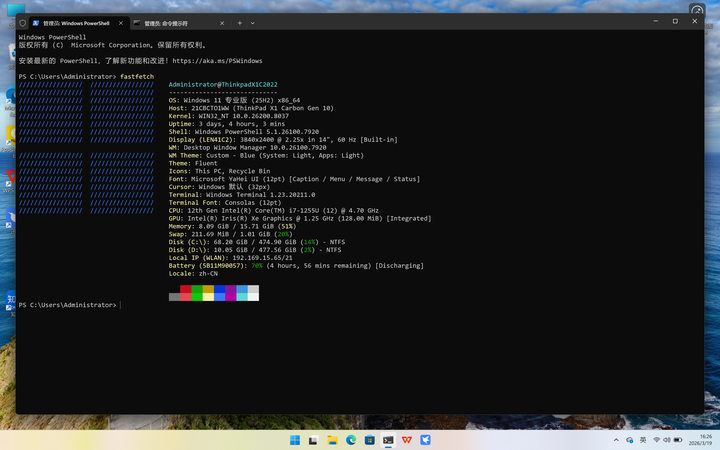Open Wi-Fi network settings in tray

click(657, 440)
